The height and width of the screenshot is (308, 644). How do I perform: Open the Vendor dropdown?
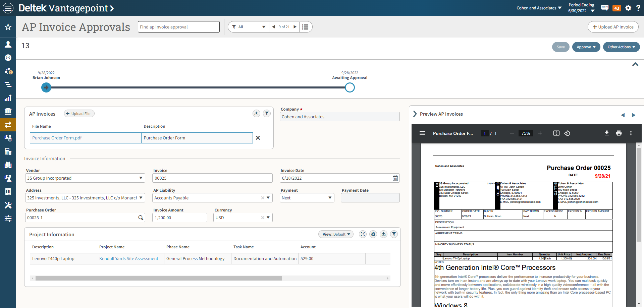[x=141, y=178]
